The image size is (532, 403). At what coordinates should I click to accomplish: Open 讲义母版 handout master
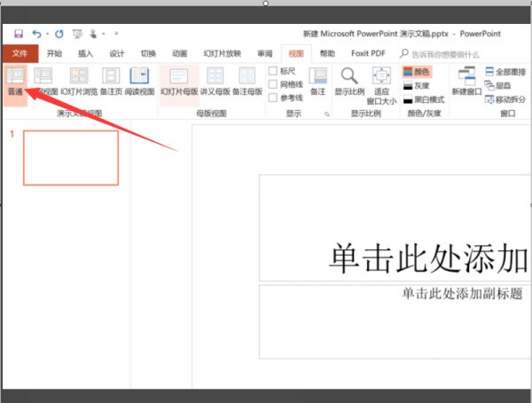[x=214, y=81]
